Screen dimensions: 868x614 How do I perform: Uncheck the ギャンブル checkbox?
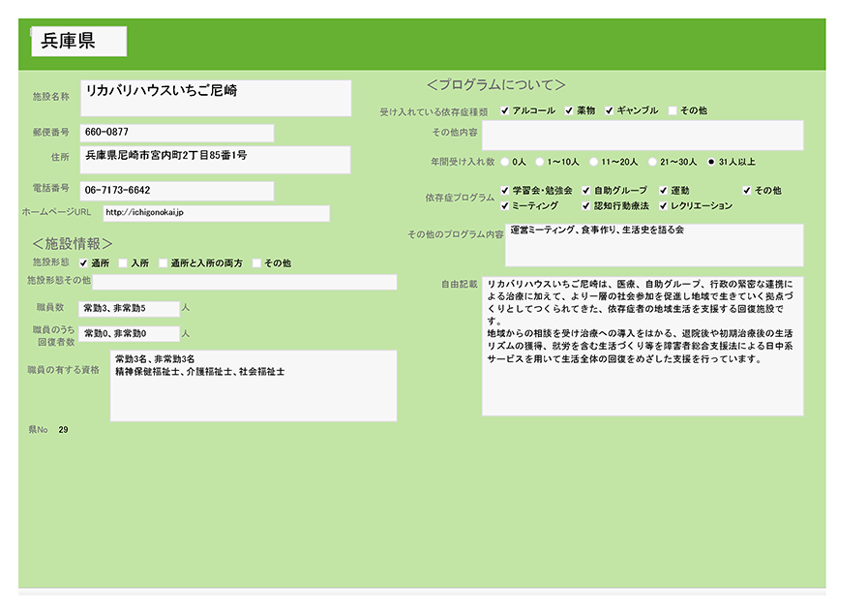click(610, 110)
